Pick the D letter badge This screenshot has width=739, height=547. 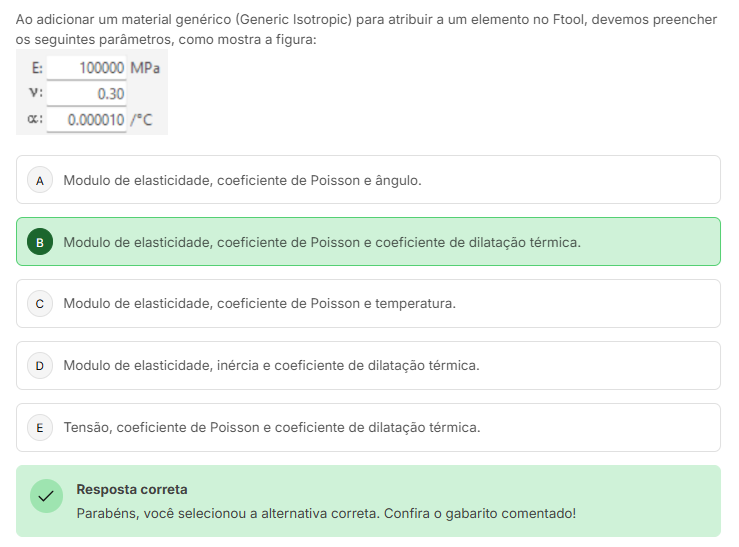pos(40,365)
